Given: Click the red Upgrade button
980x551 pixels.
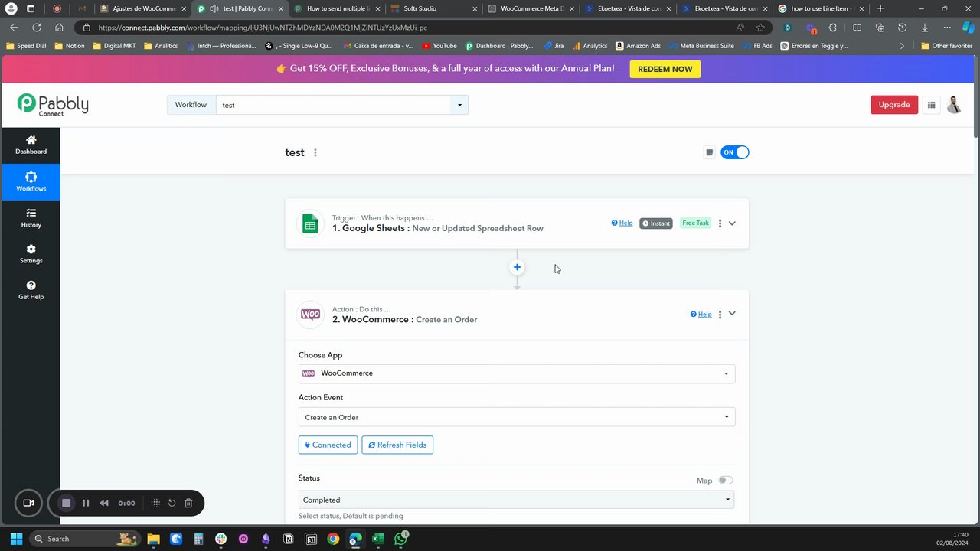Looking at the screenshot, I should click(894, 105).
